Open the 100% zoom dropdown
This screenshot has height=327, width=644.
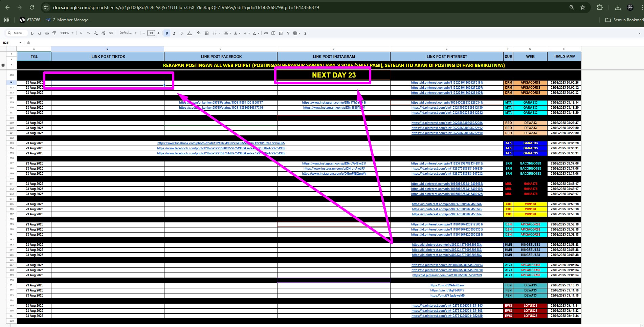67,33
